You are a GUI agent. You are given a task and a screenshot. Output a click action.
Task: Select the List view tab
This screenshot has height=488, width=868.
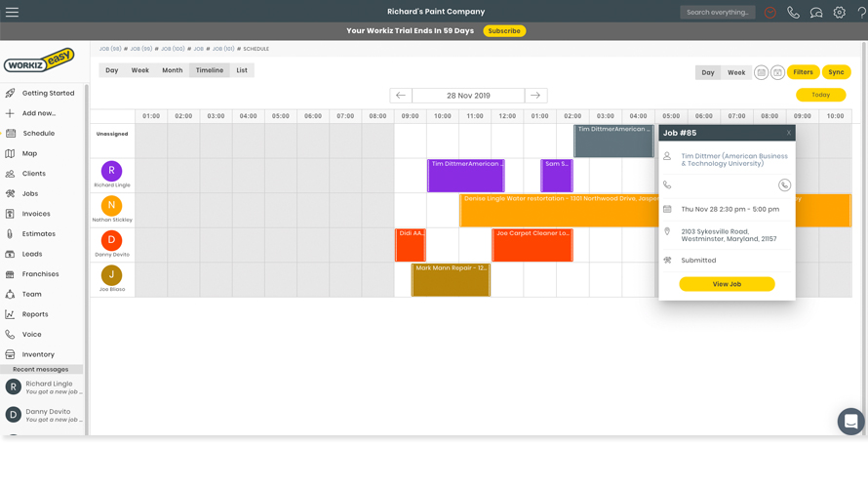click(x=242, y=70)
